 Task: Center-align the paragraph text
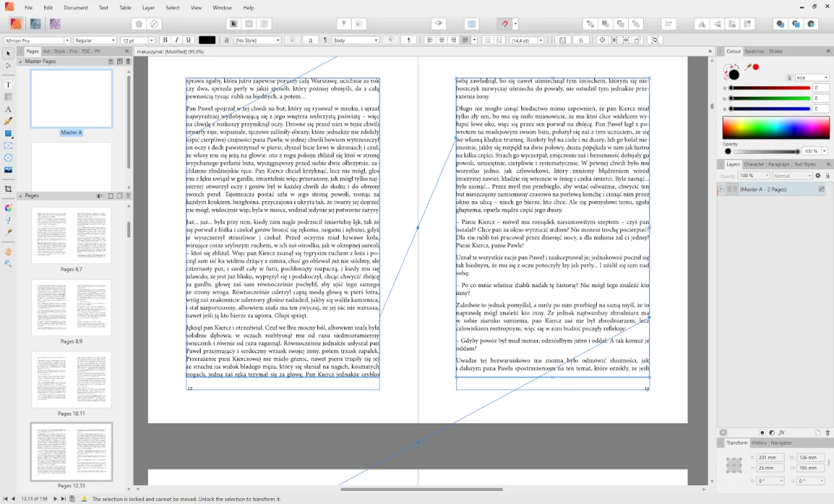442,40
